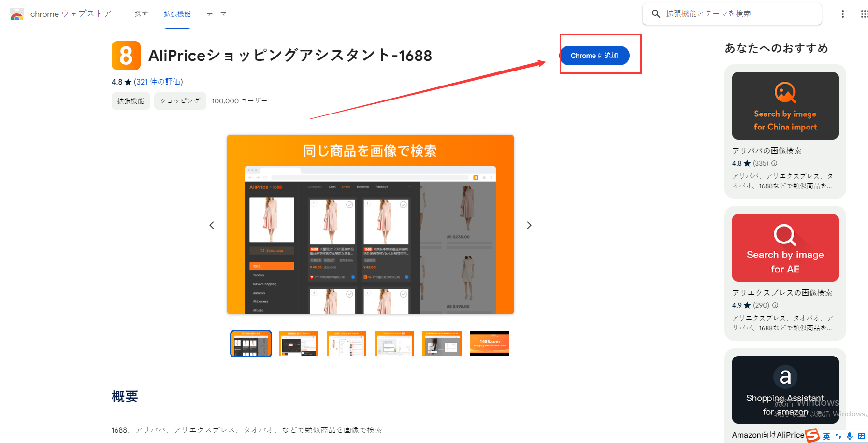This screenshot has height=443, width=868.
Task: Open the Google apps grid icon
Action: (864, 14)
